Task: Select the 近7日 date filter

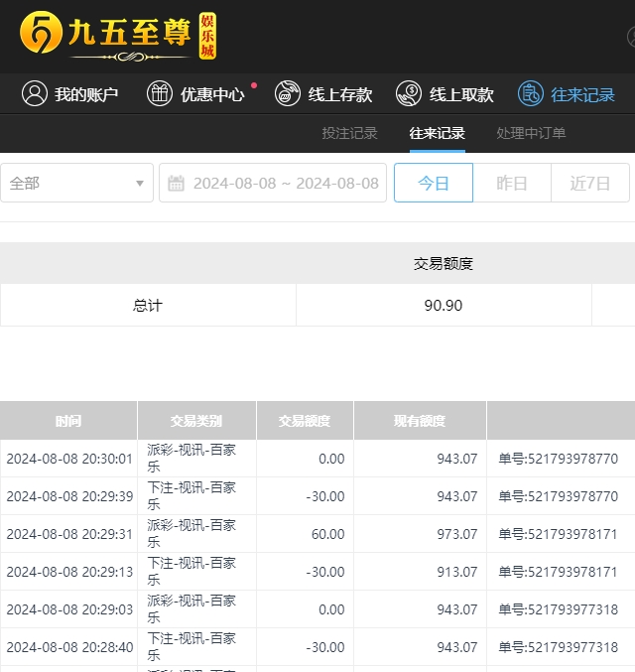Action: 589,183
